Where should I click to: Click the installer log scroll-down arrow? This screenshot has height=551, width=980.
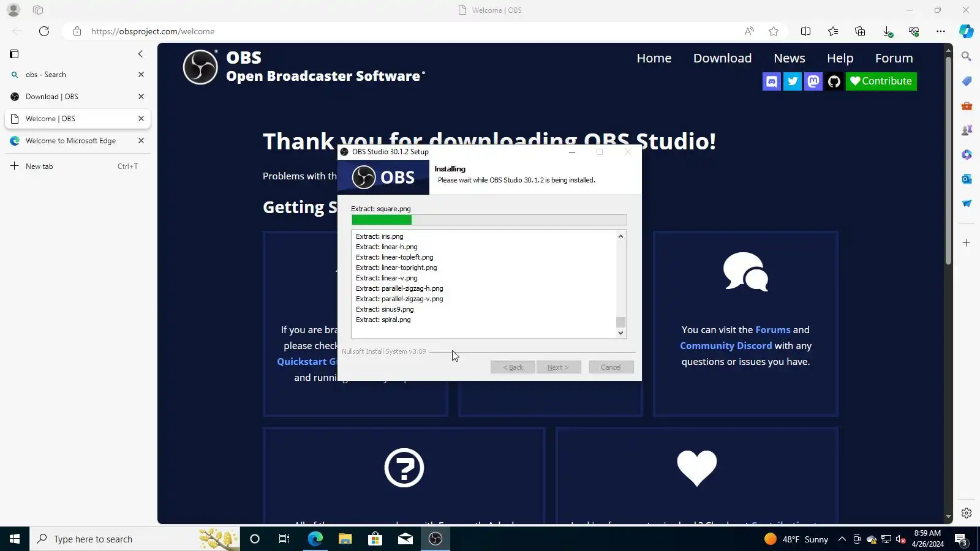[621, 333]
